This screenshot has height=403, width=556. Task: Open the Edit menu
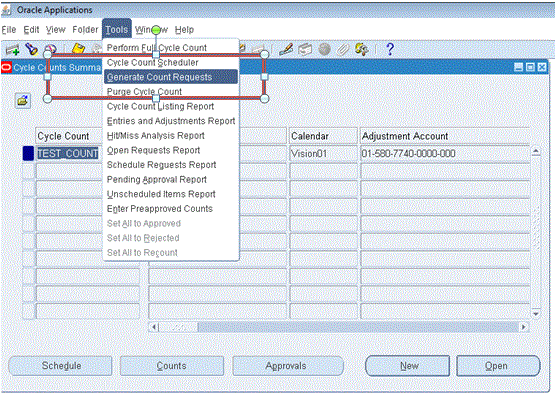[x=31, y=30]
